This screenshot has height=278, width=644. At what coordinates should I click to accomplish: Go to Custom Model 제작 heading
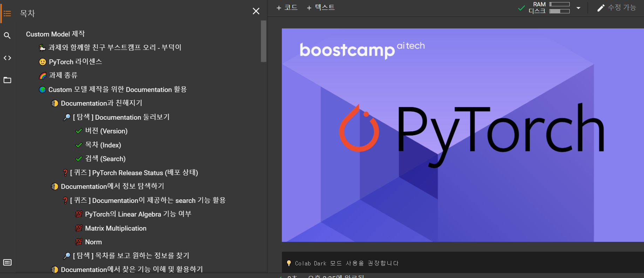point(55,34)
